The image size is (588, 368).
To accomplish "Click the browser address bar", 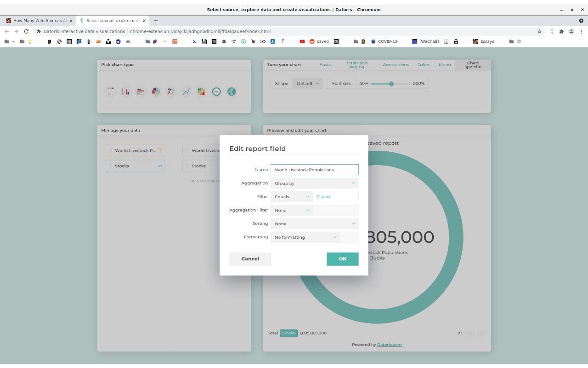I will (x=285, y=31).
